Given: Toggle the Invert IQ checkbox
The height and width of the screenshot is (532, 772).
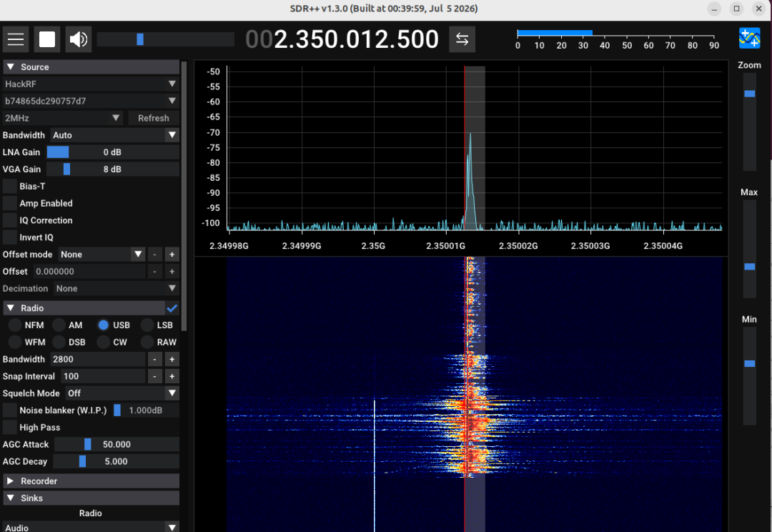Looking at the screenshot, I should coord(10,237).
